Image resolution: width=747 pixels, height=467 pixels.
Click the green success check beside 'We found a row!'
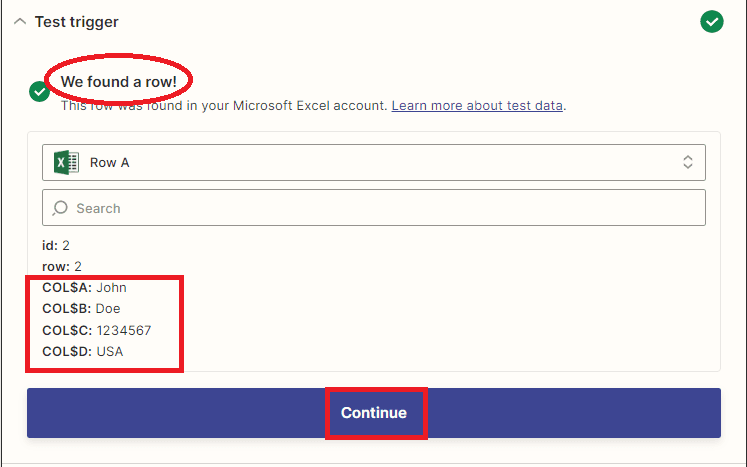coord(39,92)
